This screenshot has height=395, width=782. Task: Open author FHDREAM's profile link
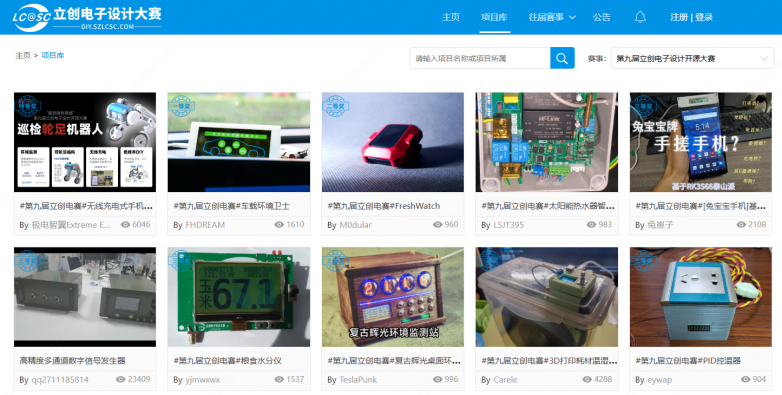(205, 225)
